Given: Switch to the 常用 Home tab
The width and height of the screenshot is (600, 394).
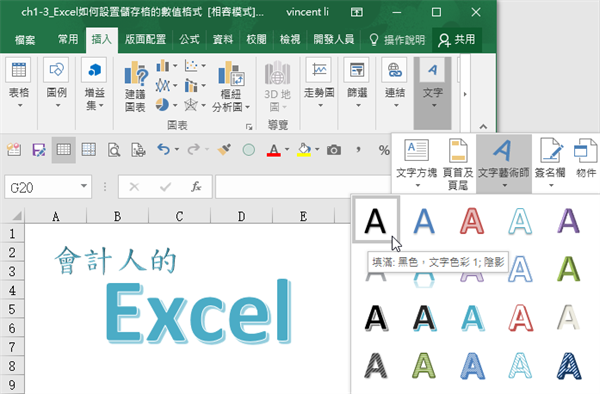Looking at the screenshot, I should click(68, 39).
